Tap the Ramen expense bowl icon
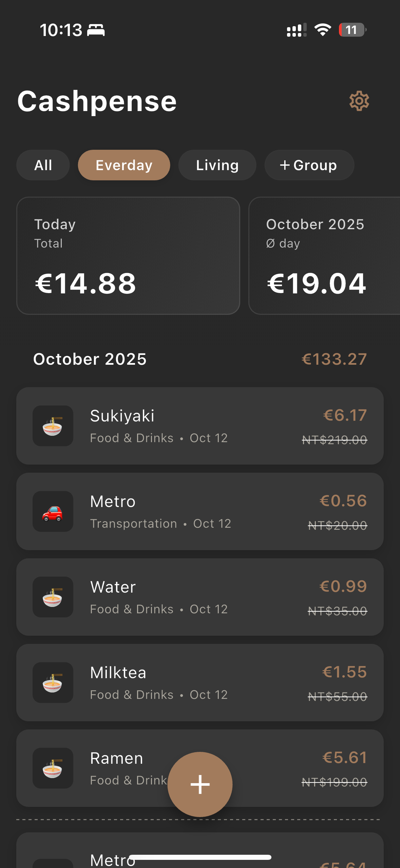Image resolution: width=400 pixels, height=868 pixels. coord(53,768)
